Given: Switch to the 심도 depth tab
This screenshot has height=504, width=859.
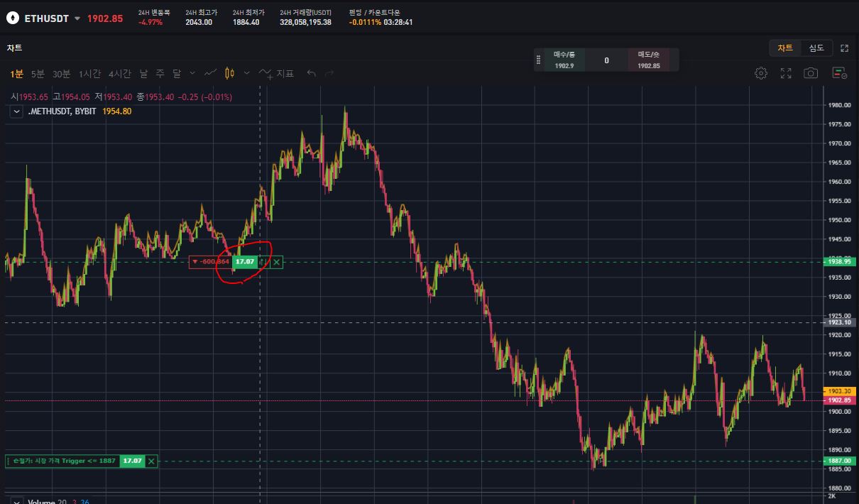Looking at the screenshot, I should [816, 48].
